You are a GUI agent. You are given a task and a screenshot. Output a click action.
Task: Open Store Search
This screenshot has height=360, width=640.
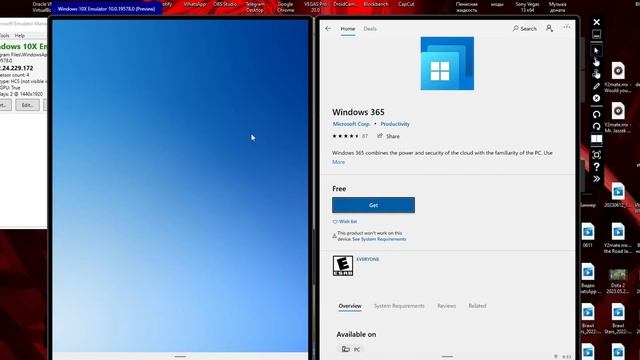[524, 29]
